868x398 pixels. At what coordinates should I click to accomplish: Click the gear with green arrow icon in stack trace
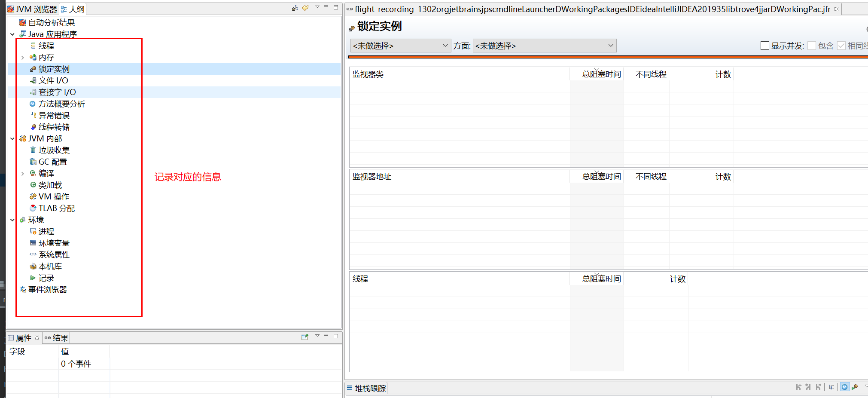(854, 387)
